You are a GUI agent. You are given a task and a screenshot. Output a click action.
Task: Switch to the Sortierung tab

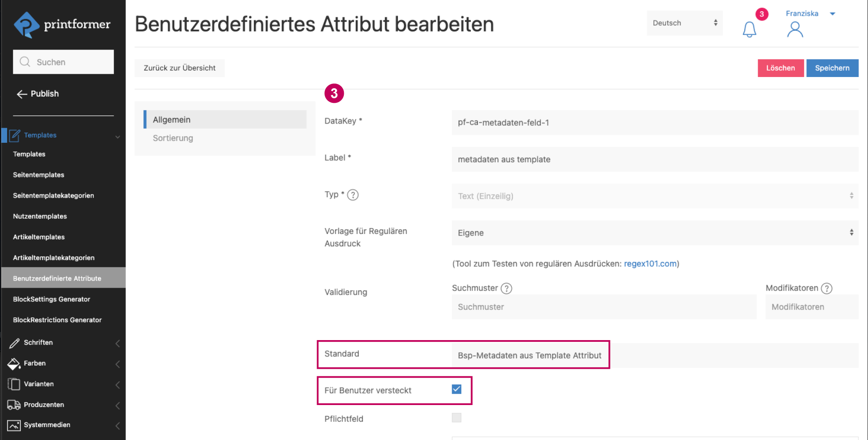click(x=173, y=138)
